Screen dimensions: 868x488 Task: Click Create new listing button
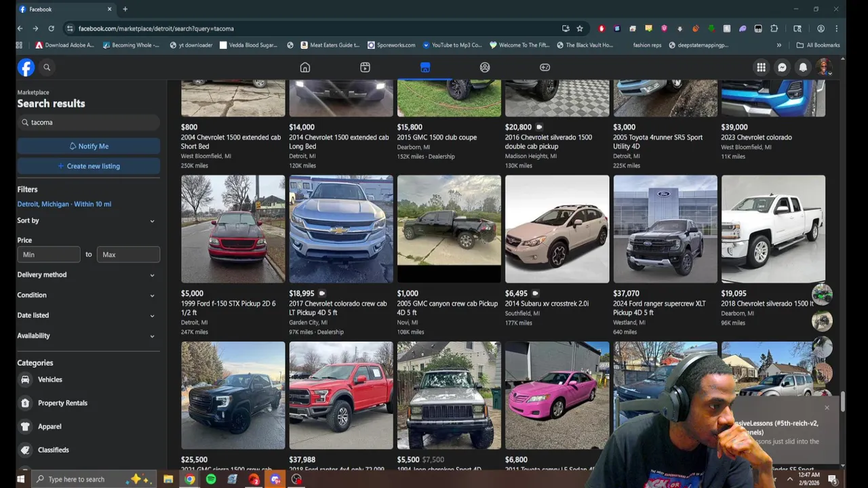(x=88, y=166)
